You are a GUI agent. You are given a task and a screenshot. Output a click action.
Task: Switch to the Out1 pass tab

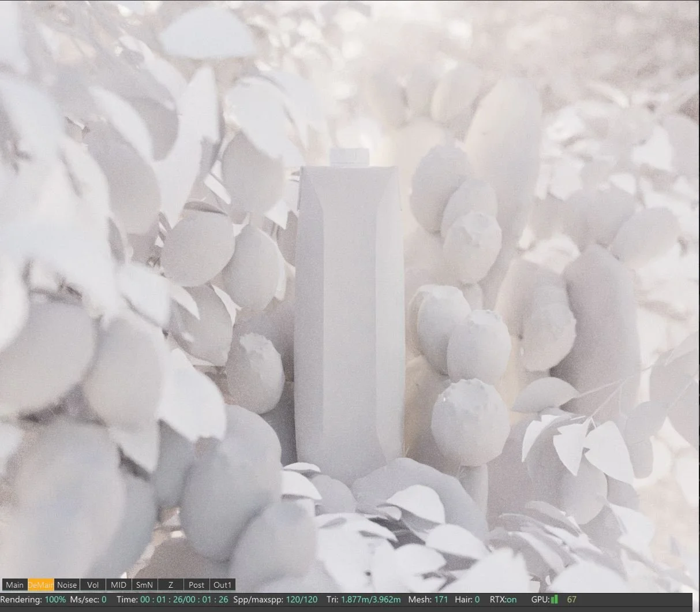(222, 585)
